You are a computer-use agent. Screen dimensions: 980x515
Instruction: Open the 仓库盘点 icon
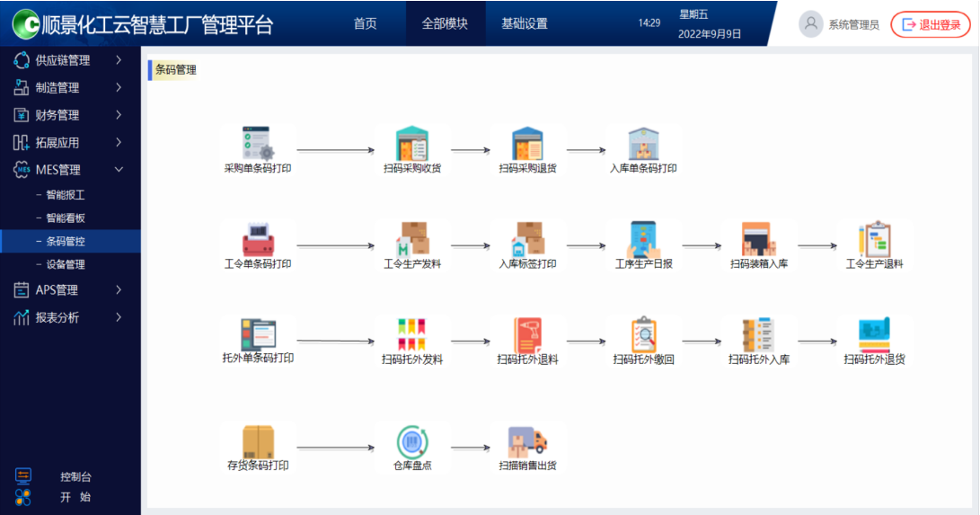[x=412, y=442]
